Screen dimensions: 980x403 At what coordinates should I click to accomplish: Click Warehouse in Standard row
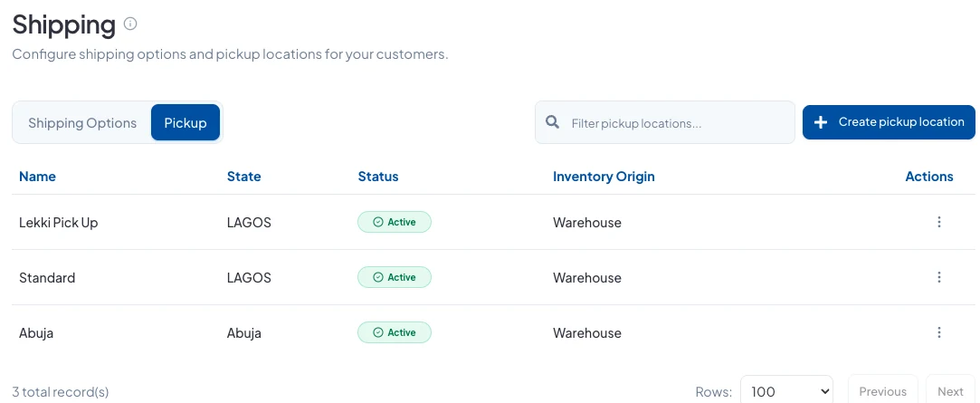coord(587,277)
